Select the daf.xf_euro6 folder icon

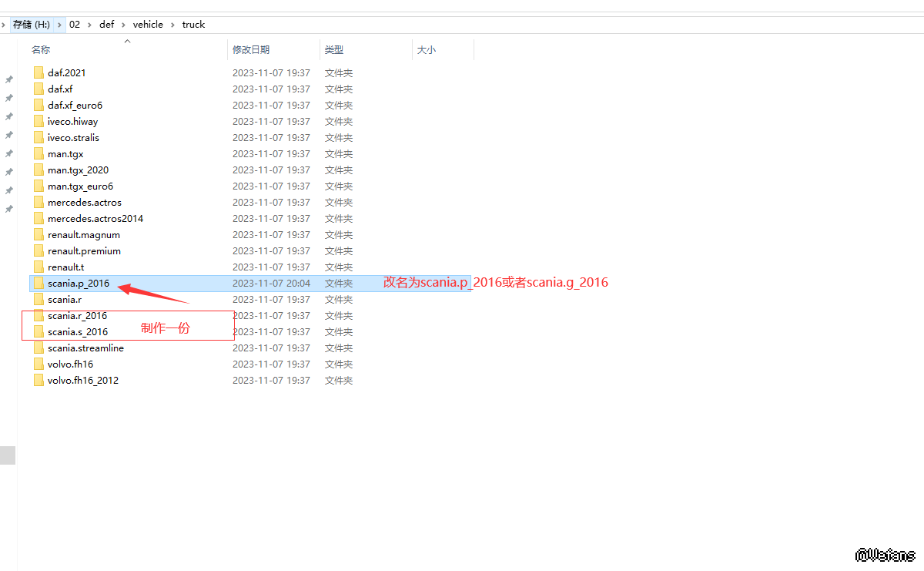[38, 105]
